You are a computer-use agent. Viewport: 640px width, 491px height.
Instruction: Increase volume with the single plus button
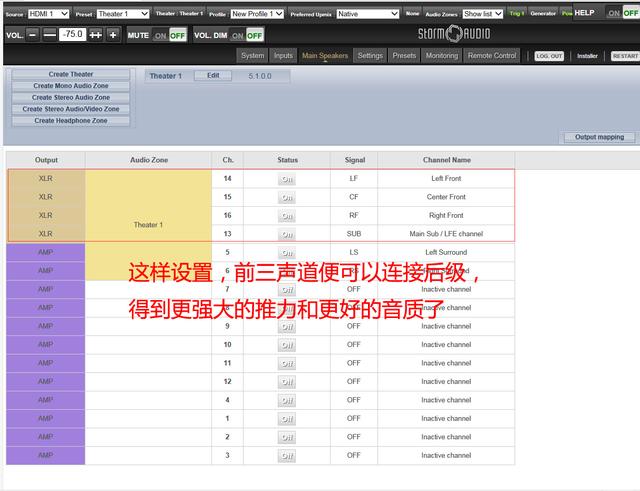coord(113,35)
